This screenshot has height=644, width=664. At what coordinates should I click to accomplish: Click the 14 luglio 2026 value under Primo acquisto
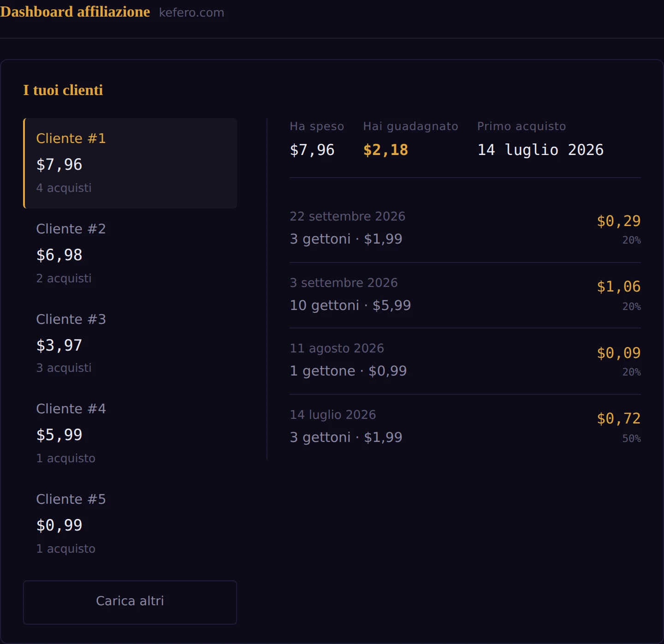pyautogui.click(x=540, y=150)
